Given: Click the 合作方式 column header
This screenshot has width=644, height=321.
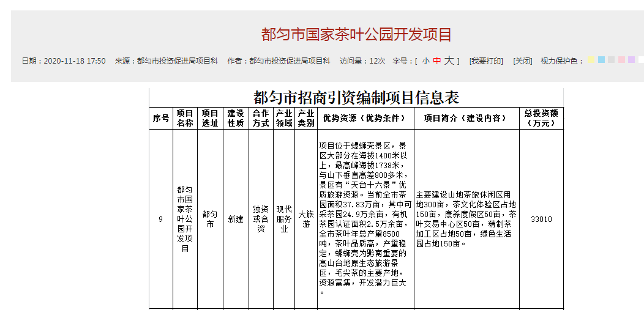Looking at the screenshot, I should click(x=261, y=118).
